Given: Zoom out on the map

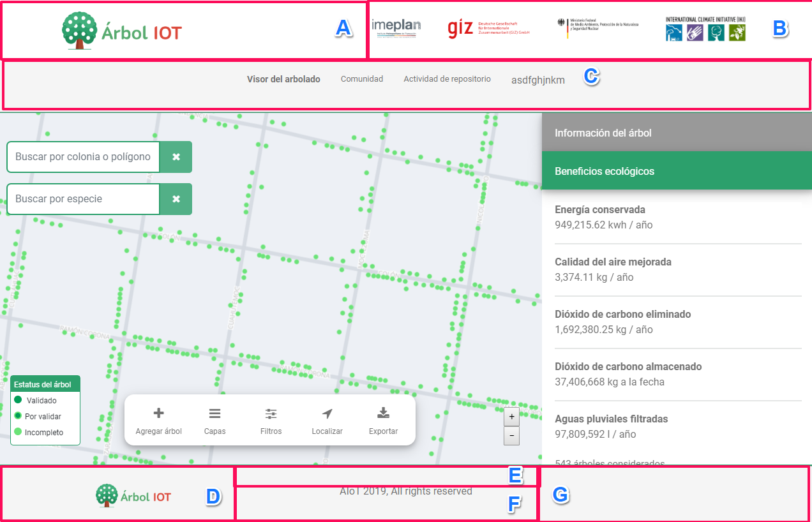Looking at the screenshot, I should pos(511,436).
